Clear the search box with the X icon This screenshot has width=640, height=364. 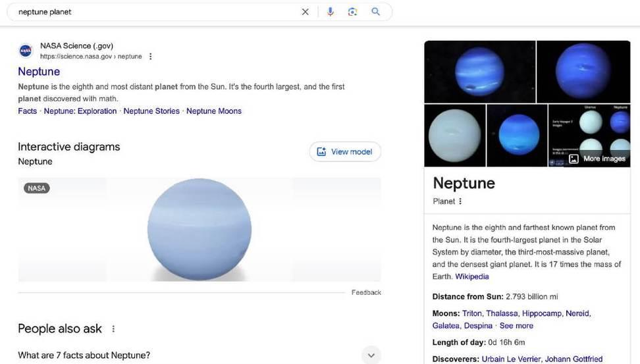point(305,12)
